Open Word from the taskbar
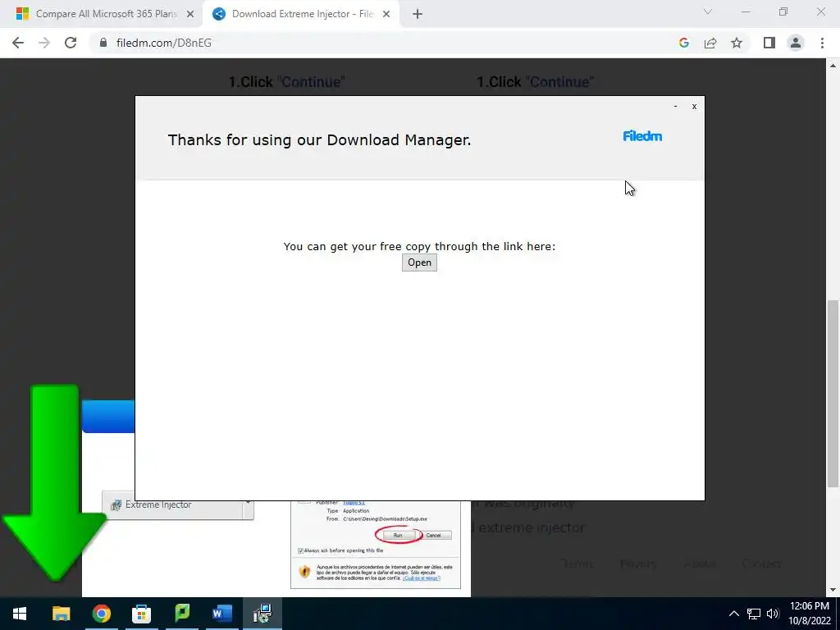Image resolution: width=840 pixels, height=630 pixels. (221, 614)
